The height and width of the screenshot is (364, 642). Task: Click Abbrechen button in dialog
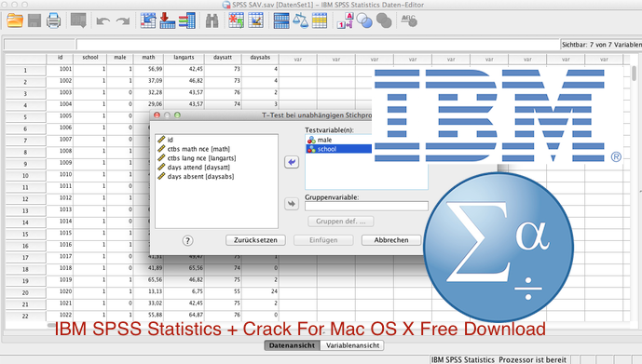pyautogui.click(x=391, y=240)
